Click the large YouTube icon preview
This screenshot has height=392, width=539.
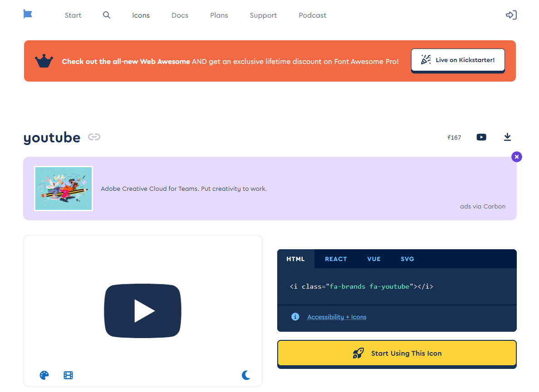(142, 310)
